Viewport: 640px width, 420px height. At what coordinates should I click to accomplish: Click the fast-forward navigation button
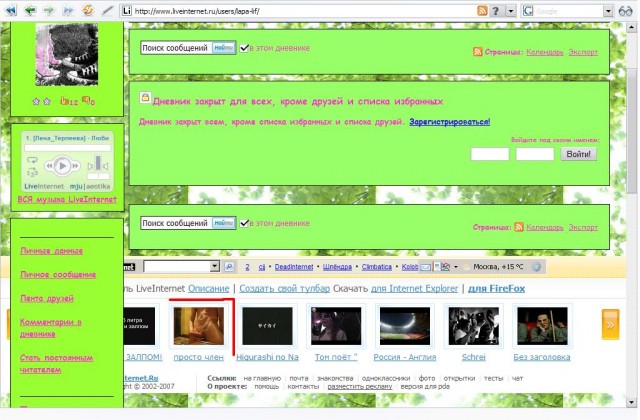tap(68, 10)
